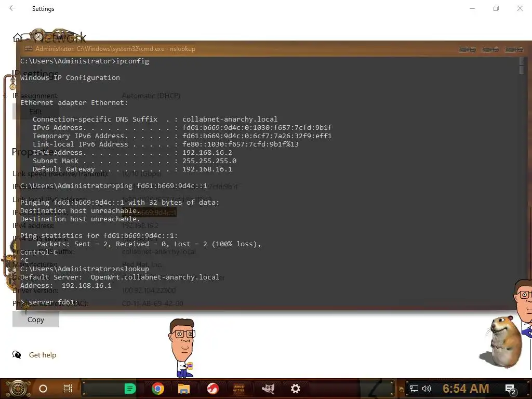Viewport: 532px width, 399px height.
Task: Open the steampunk Start menu button
Action: point(18,389)
